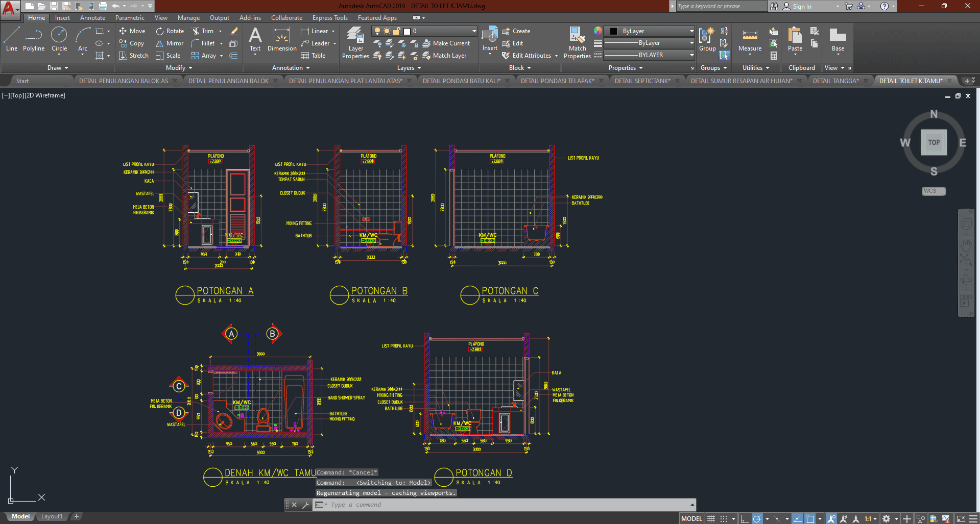Switch to DETAIL SEPTICTANK drawing tab
980x524 pixels.
click(x=642, y=81)
